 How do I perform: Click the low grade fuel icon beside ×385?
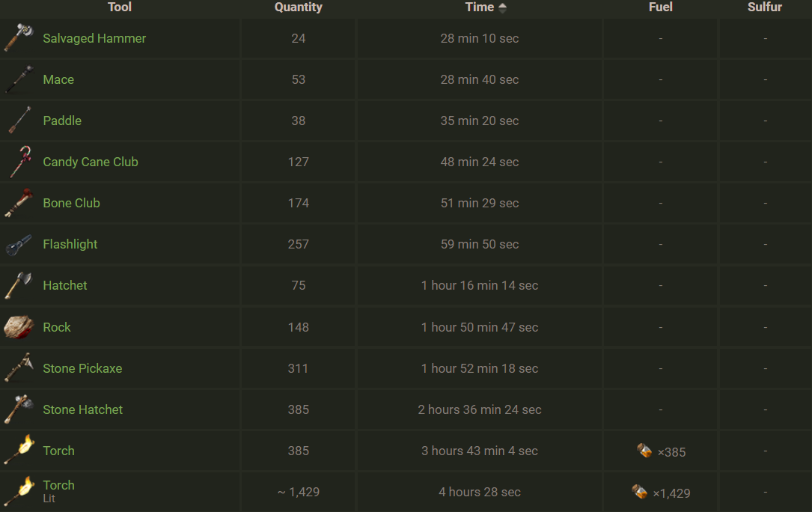click(x=644, y=451)
